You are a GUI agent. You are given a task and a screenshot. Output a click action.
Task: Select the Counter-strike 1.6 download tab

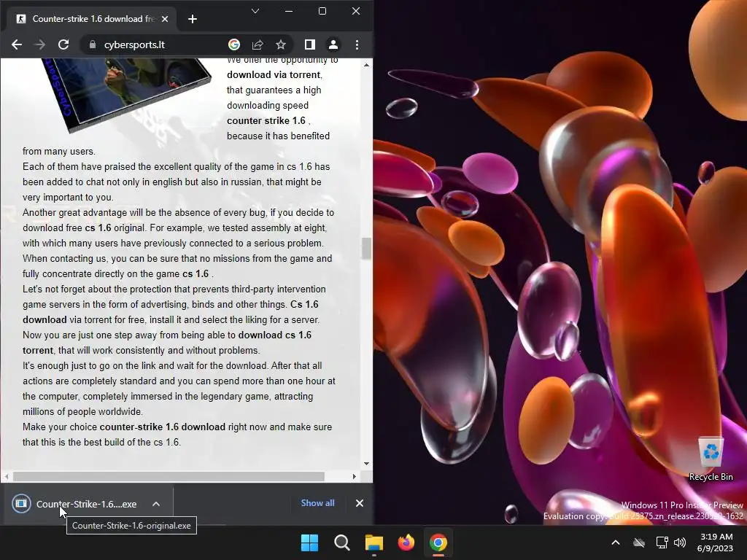click(x=90, y=19)
